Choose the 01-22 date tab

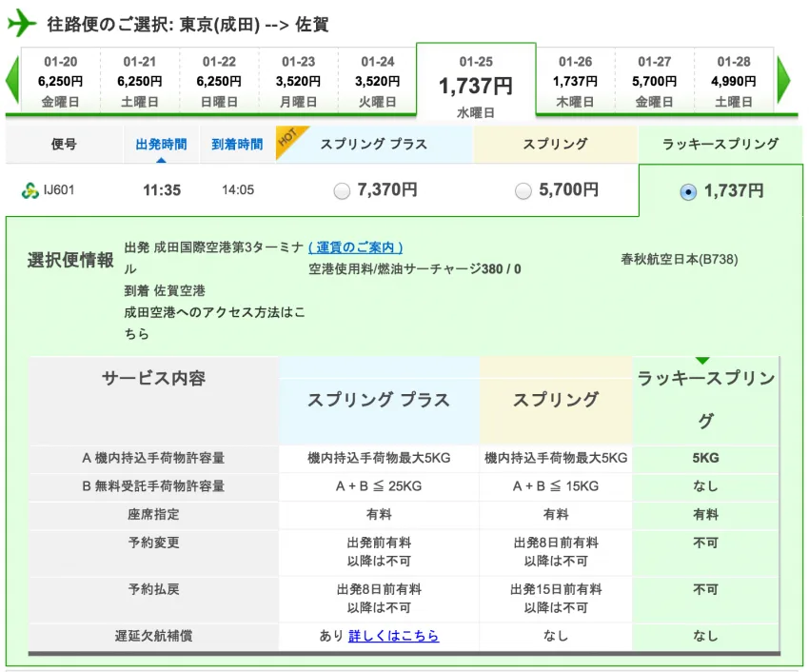[219, 81]
